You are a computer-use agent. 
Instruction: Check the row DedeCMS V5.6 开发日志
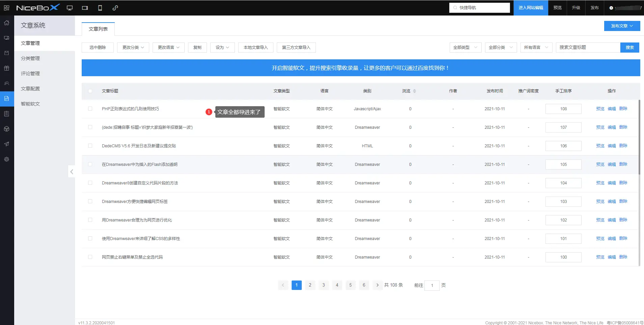pos(90,146)
